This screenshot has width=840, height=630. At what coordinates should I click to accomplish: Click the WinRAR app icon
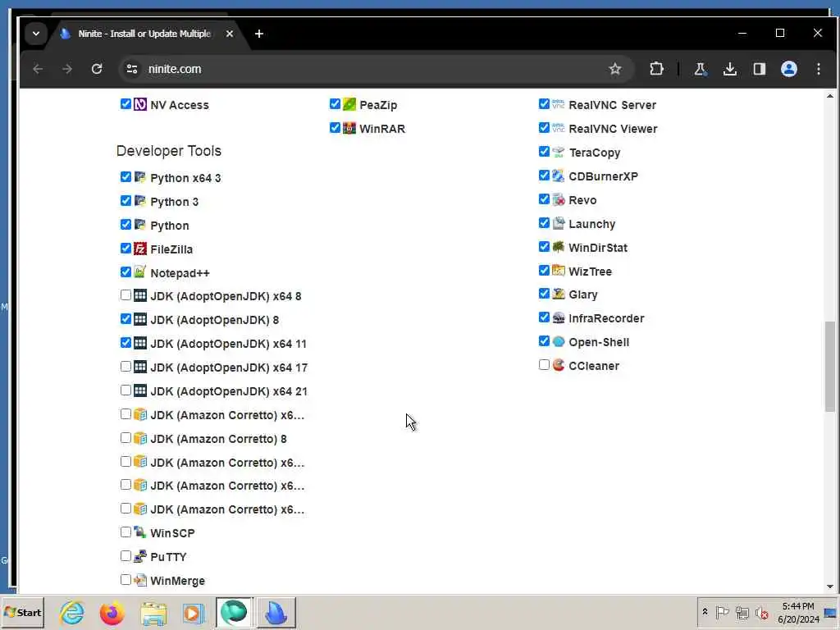pos(349,128)
